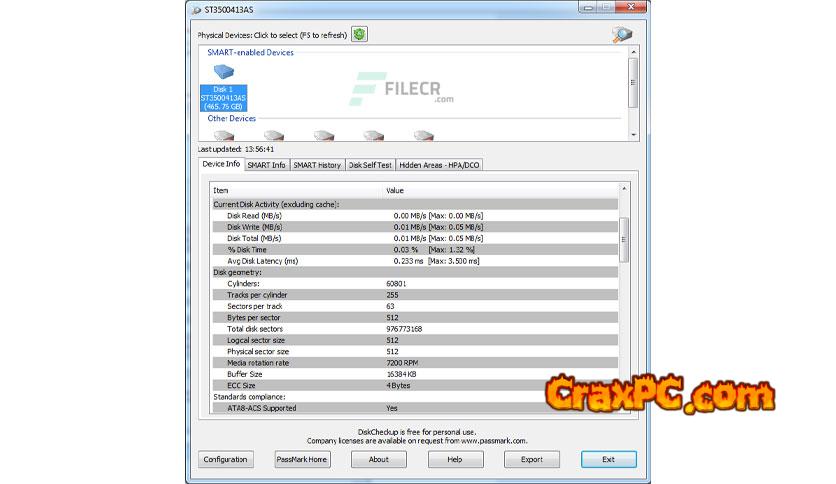Click the PassMark Home button
Viewport: 836px width, 484px height.
(x=302, y=459)
